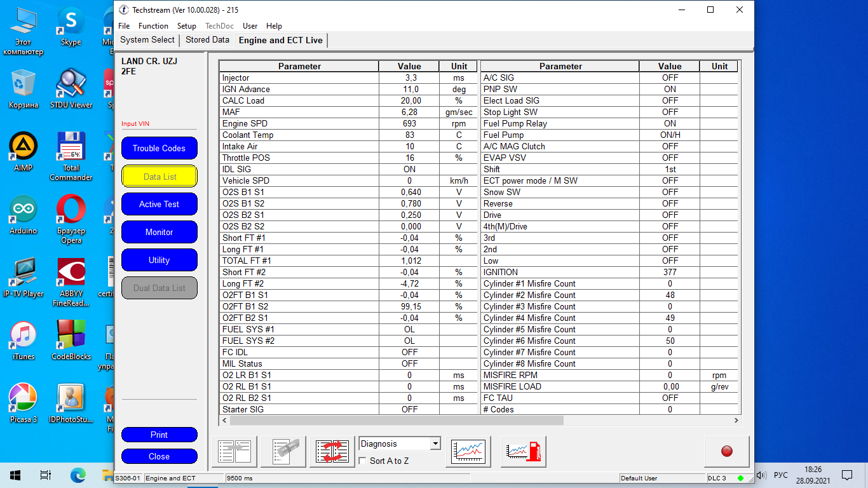Open STDU Viewer desktop shortcut

pos(71,88)
